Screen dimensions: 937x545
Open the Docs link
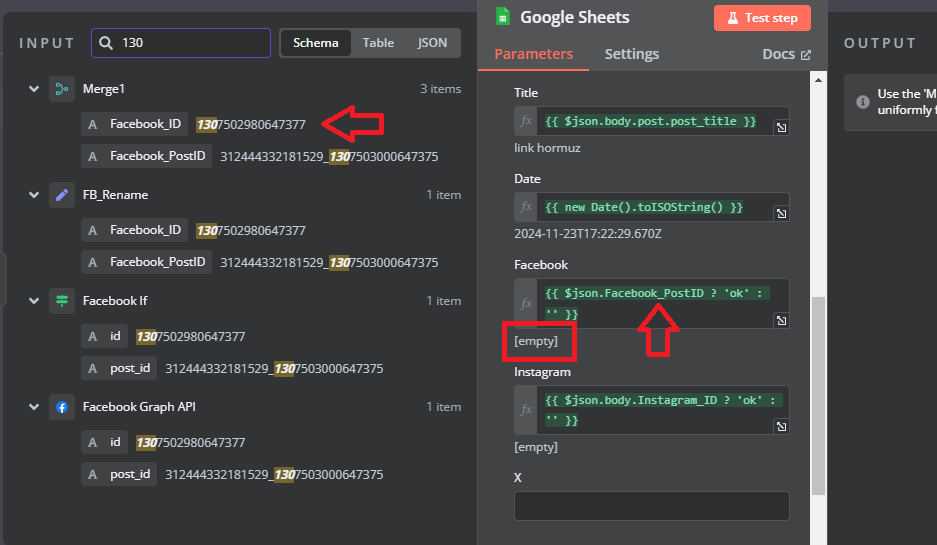click(x=786, y=54)
